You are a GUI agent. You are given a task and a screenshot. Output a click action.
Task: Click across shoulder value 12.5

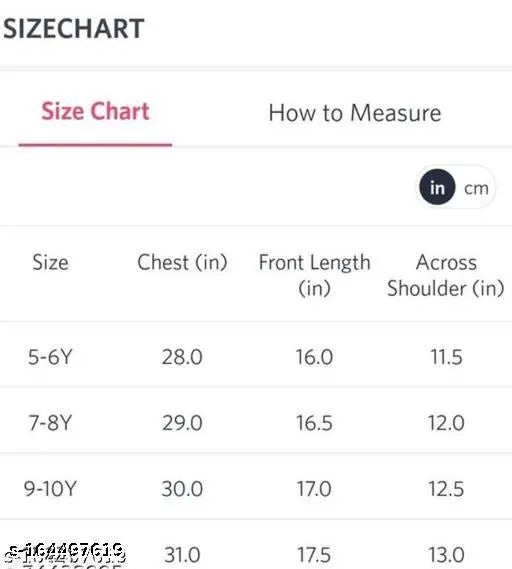[x=446, y=489]
